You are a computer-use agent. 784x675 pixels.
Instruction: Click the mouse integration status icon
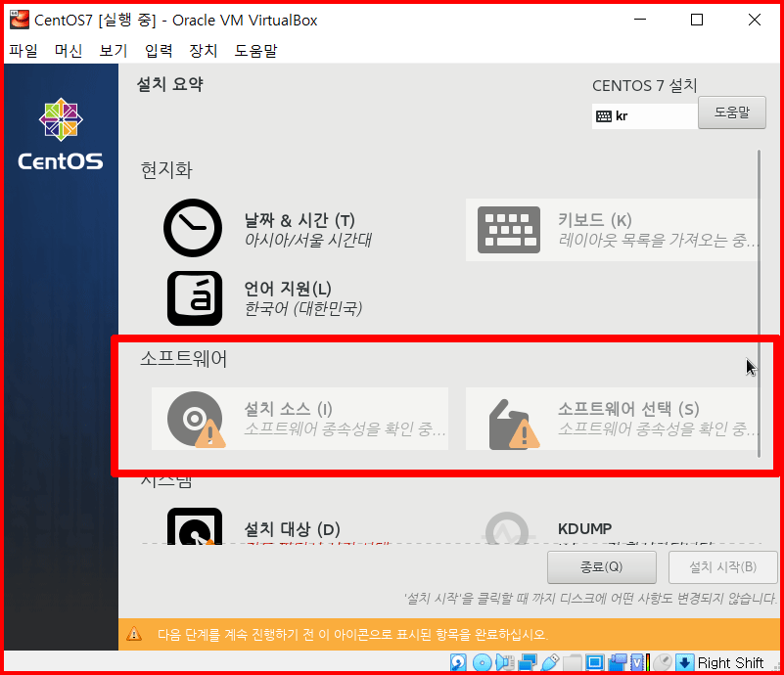[663, 662]
